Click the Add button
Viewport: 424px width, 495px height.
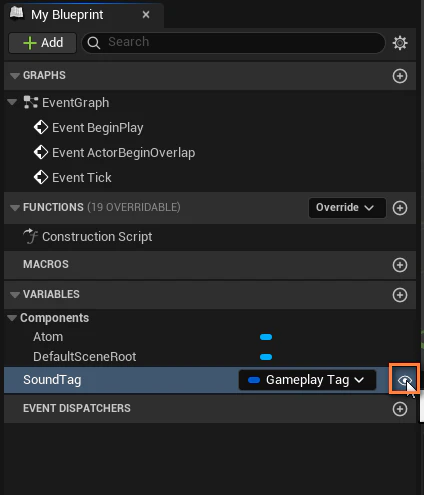point(43,43)
